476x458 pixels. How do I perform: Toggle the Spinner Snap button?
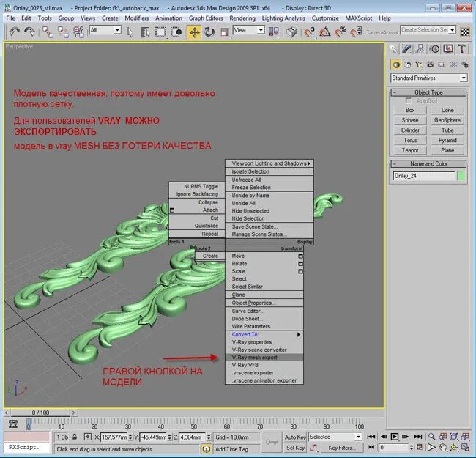coord(356,32)
